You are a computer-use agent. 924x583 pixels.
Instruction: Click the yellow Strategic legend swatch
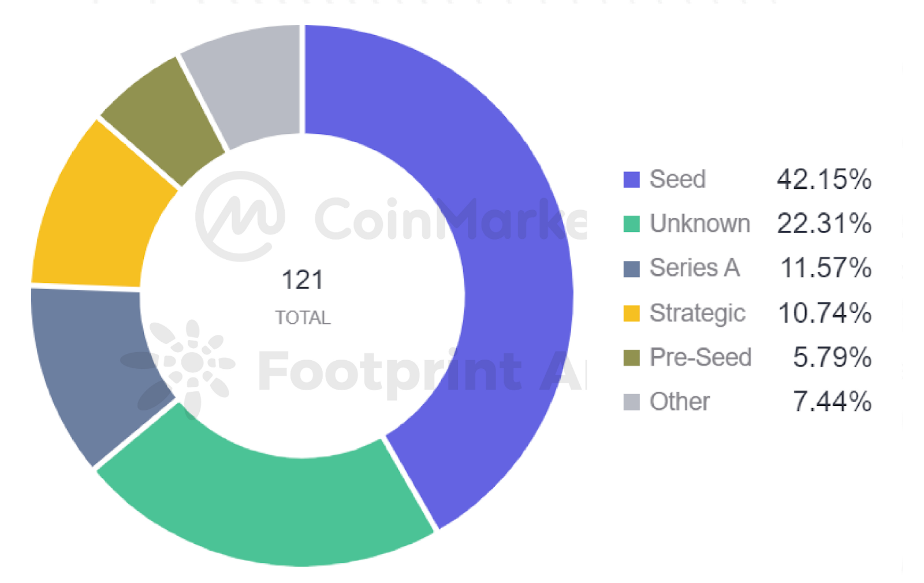click(x=631, y=313)
